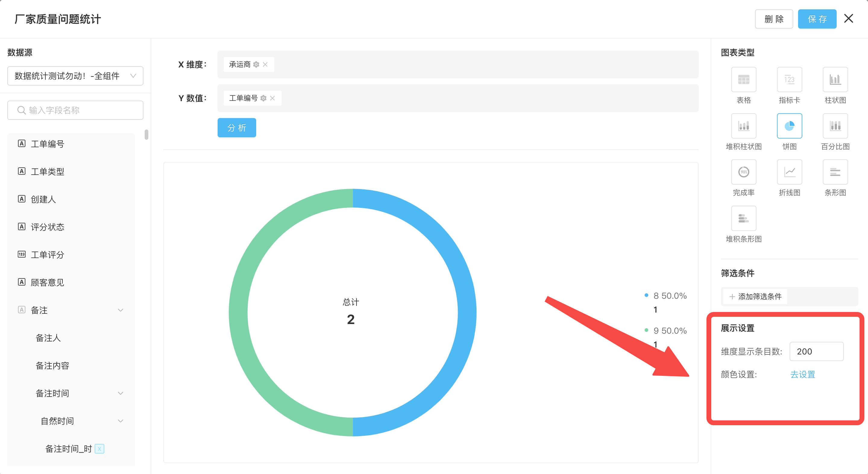868x474 pixels.
Task: Click the plus icon in 添加筛选条件
Action: pyautogui.click(x=732, y=297)
